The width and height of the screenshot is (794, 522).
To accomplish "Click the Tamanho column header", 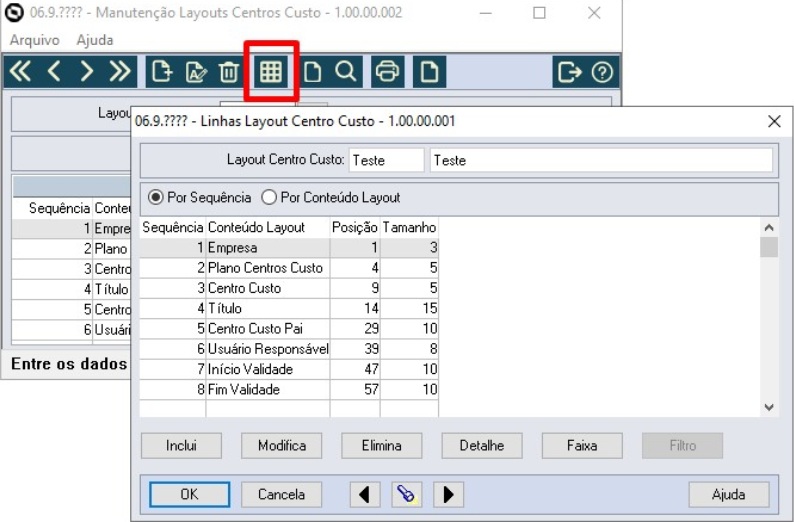I will point(409,227).
